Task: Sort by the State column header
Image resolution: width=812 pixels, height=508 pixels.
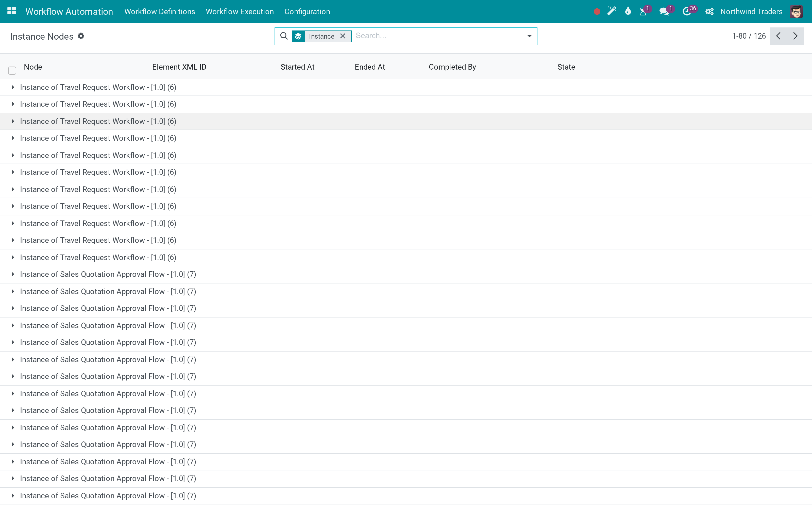Action: (566, 67)
